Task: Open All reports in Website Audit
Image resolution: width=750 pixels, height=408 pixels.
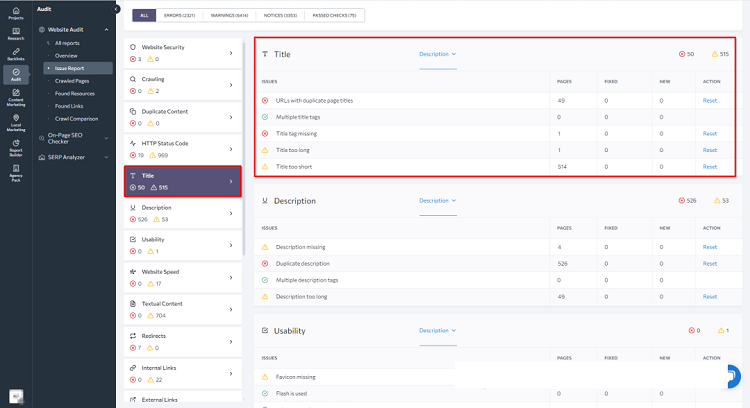Action: point(67,43)
